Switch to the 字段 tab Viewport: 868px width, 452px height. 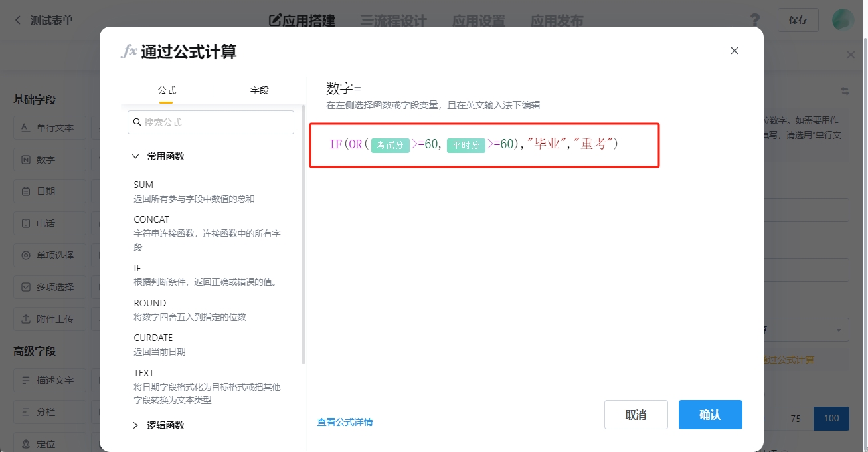(259, 90)
